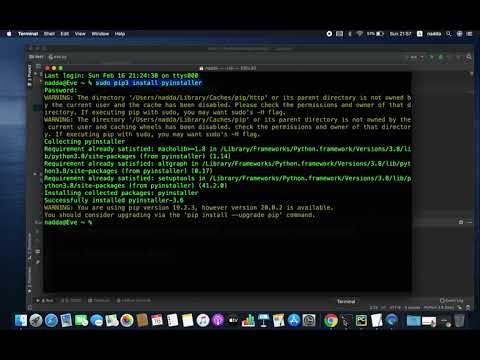
Task: Open Reminders from the Dock
Action: (172, 321)
